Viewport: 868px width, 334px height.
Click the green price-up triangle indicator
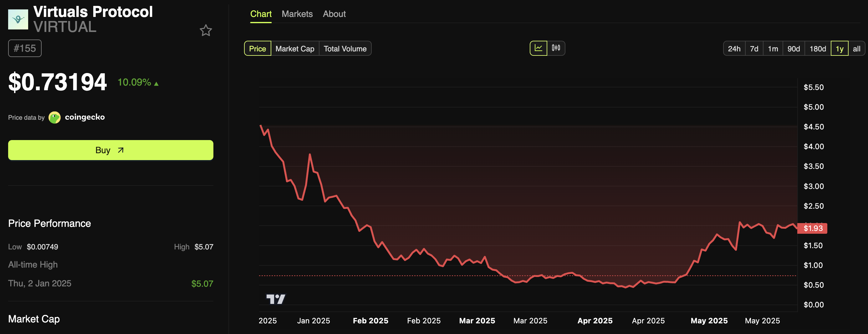pyautogui.click(x=156, y=83)
